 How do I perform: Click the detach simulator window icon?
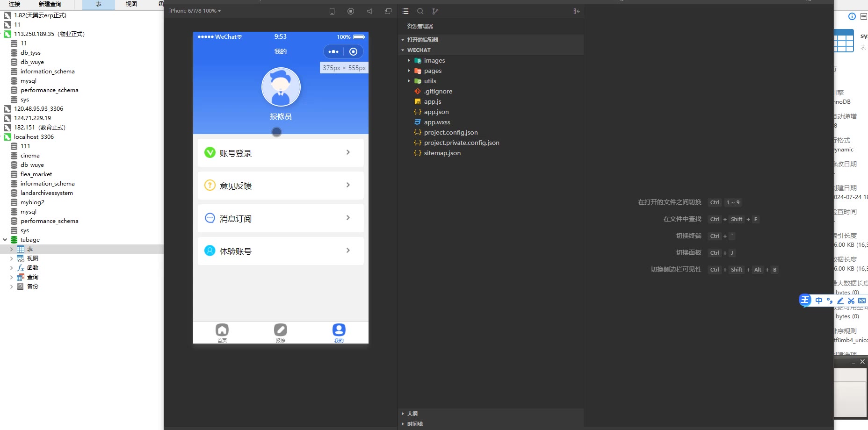pyautogui.click(x=388, y=11)
